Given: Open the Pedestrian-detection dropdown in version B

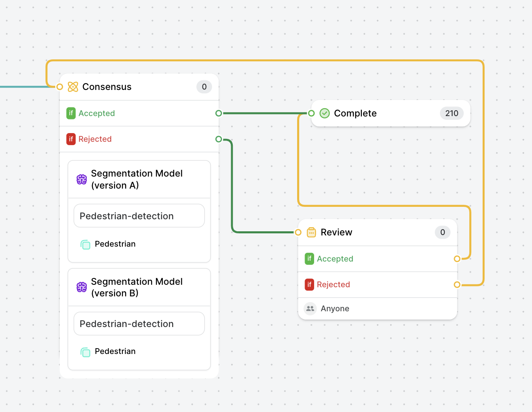Looking at the screenshot, I should click(x=139, y=323).
